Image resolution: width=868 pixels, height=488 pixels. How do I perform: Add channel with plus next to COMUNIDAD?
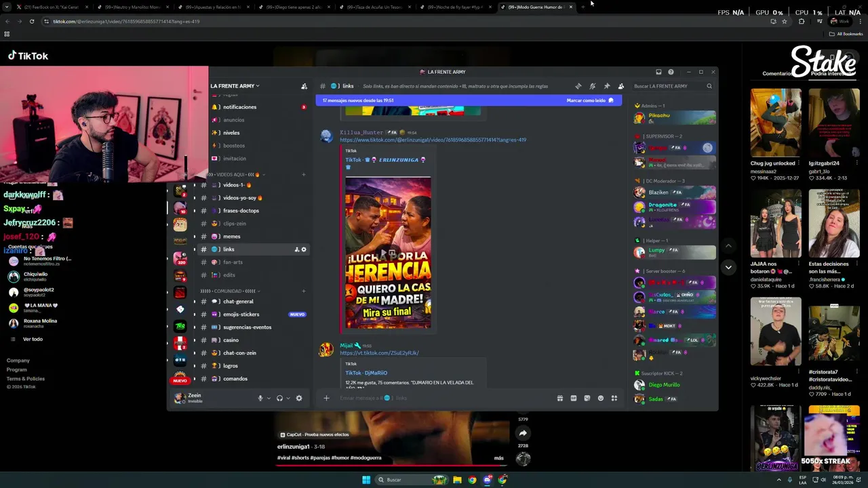(303, 291)
